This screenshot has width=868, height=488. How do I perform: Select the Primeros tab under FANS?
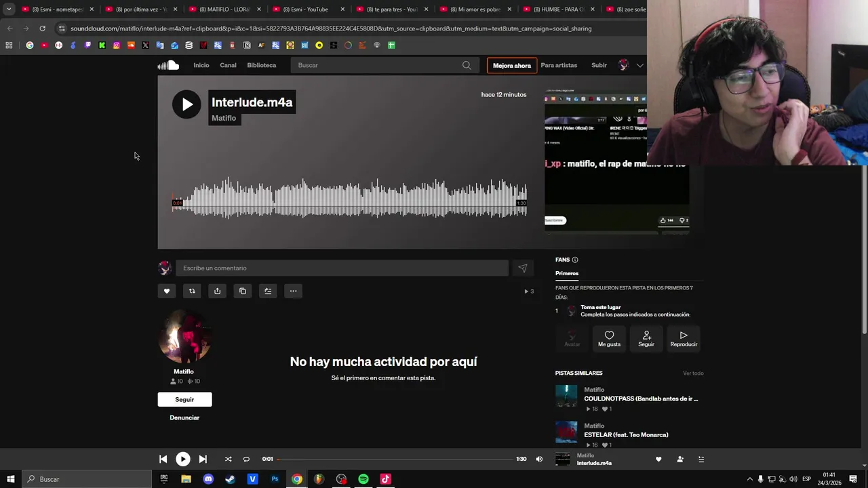click(567, 273)
